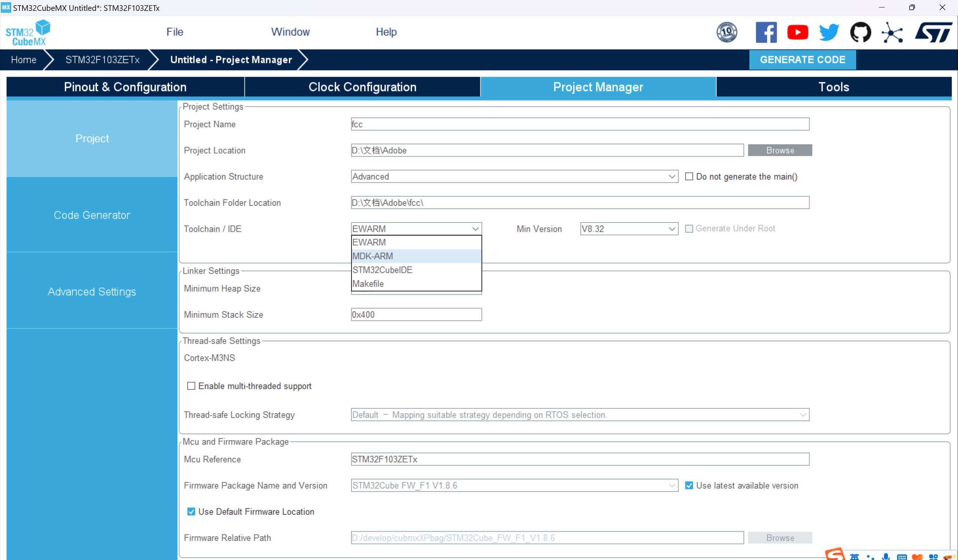Uncheck Use Default Firmware Location
Image resolution: width=958 pixels, height=560 pixels.
point(191,512)
